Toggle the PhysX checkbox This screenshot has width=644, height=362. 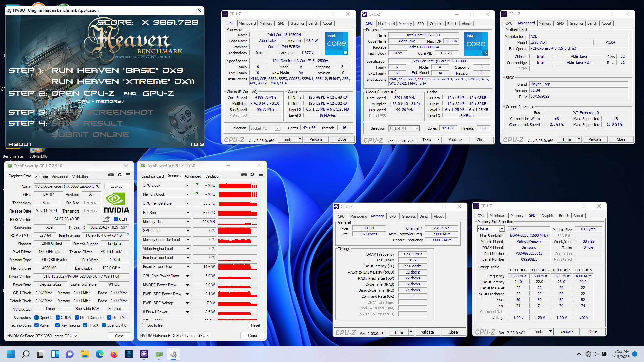pos(85,325)
